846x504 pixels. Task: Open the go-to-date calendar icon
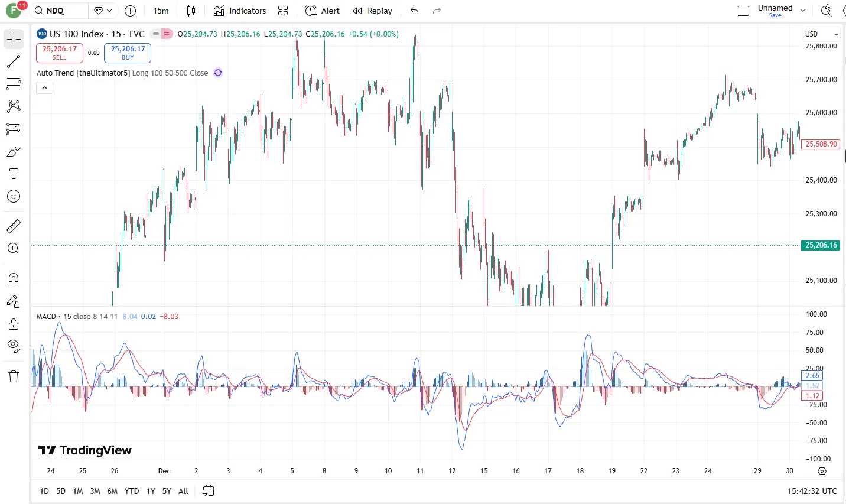208,491
